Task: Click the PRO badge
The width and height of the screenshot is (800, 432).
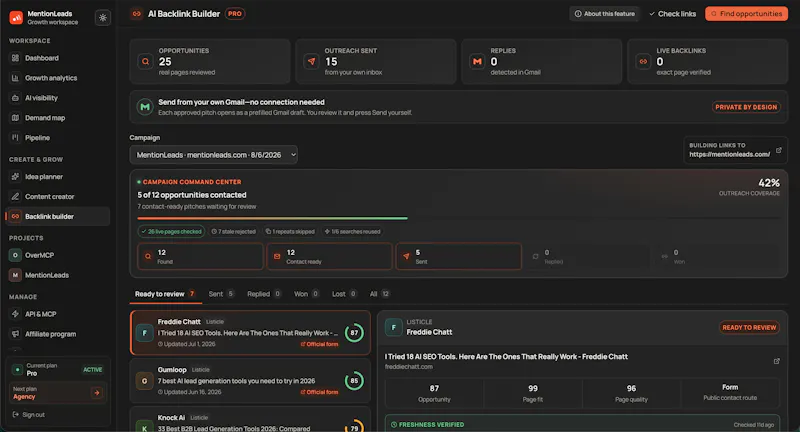Action: 235,14
